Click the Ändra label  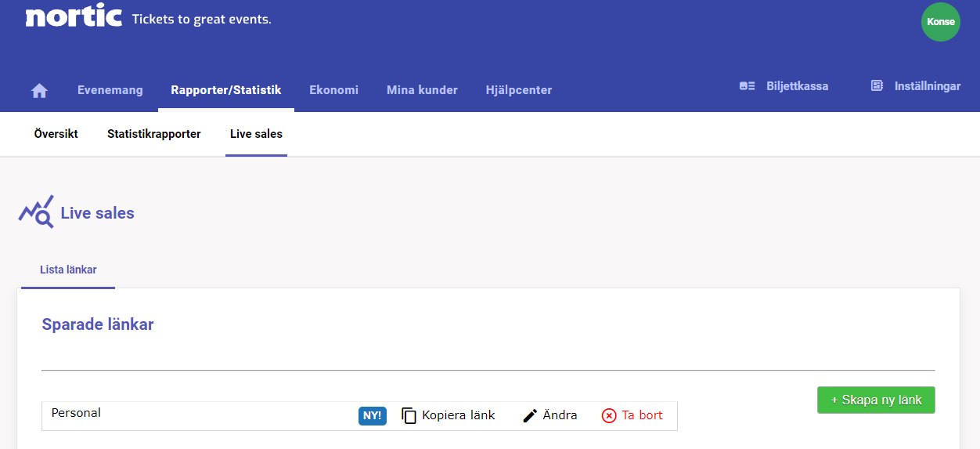[x=560, y=415]
